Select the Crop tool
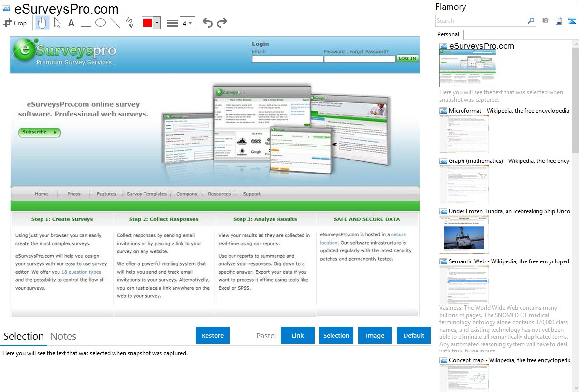 15,23
